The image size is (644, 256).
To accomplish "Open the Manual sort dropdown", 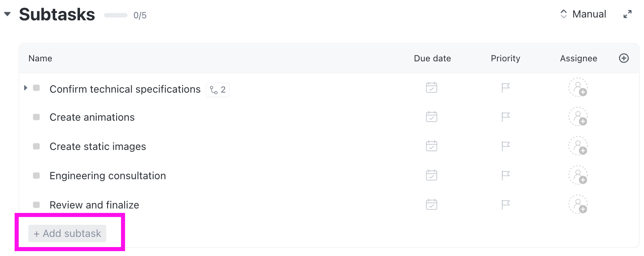I will (583, 14).
